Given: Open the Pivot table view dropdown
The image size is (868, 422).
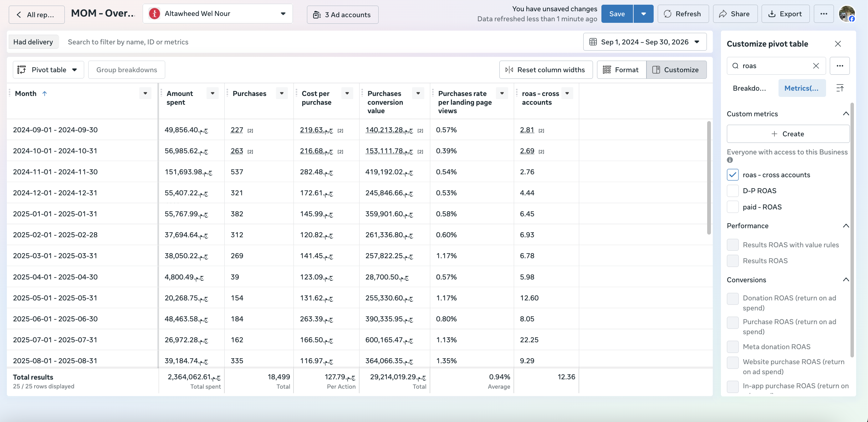Looking at the screenshot, I should point(48,70).
